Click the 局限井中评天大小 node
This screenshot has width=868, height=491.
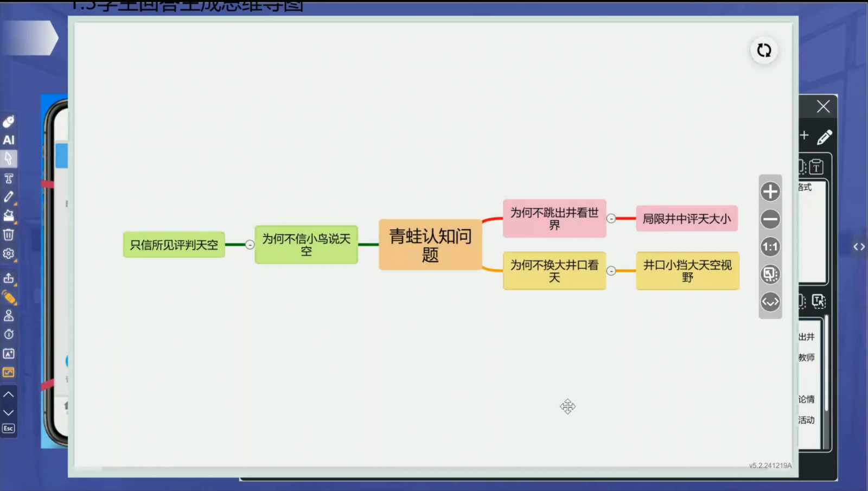[686, 219]
